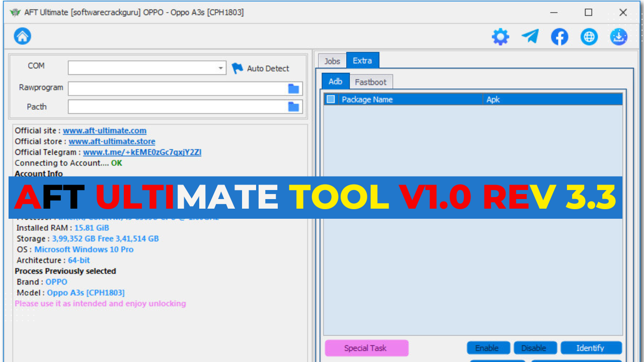Open the www.aft-ultimate.com link
This screenshot has width=644, height=362.
[x=105, y=131]
